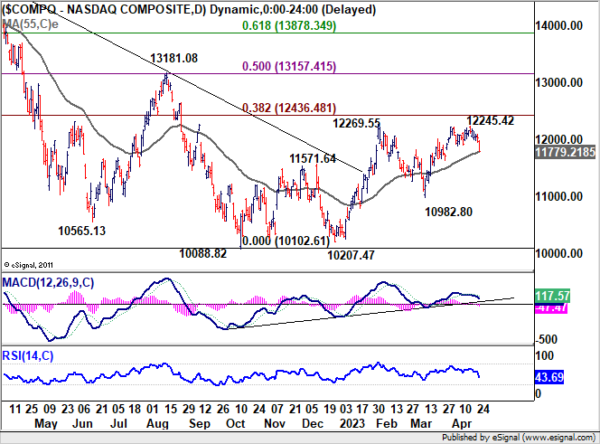Click the $COMPQ NASDAQ COMPOSITE chart title
Screen dimensions: 600x444
point(189,9)
